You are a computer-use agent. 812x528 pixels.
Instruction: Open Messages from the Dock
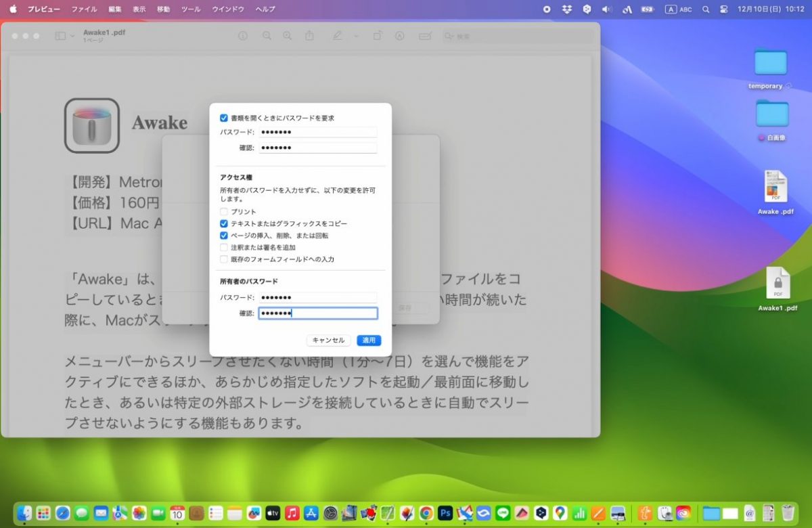coord(82,513)
